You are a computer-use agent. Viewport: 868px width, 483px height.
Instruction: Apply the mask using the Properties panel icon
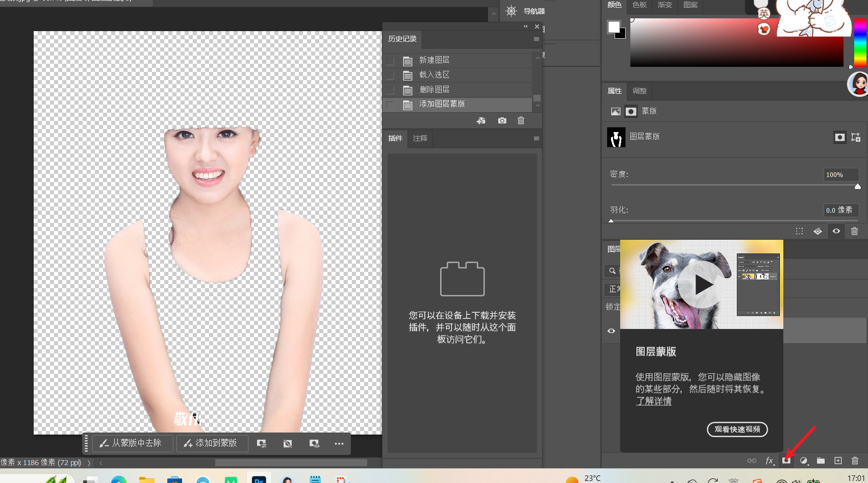click(818, 231)
